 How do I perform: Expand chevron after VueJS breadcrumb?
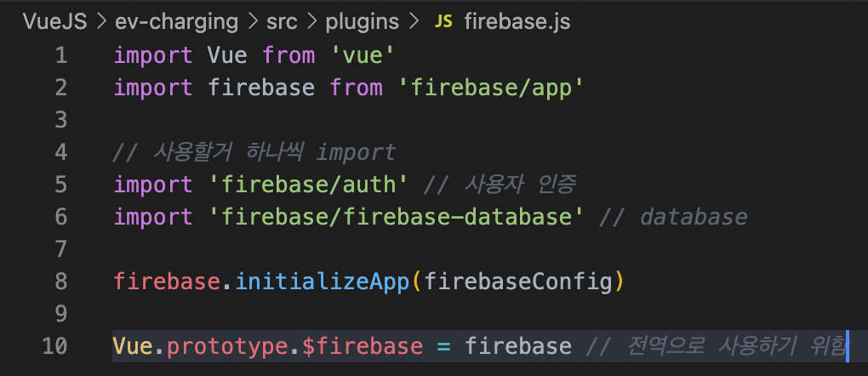click(x=100, y=22)
